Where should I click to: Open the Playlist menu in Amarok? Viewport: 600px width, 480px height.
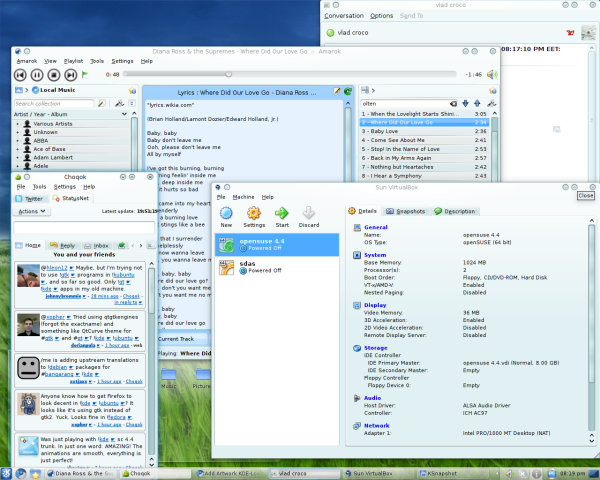pyautogui.click(x=73, y=61)
